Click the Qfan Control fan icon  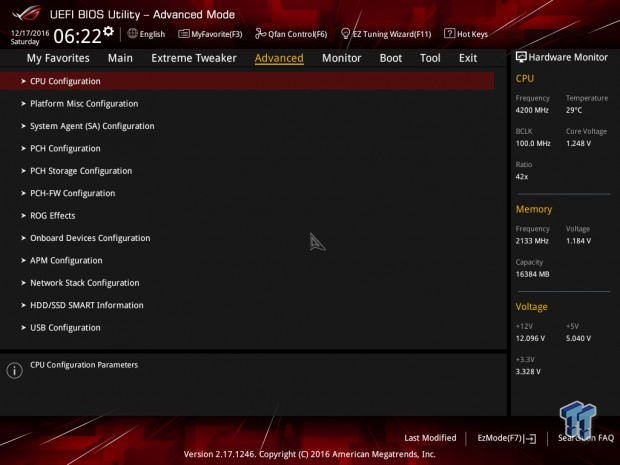(x=260, y=34)
